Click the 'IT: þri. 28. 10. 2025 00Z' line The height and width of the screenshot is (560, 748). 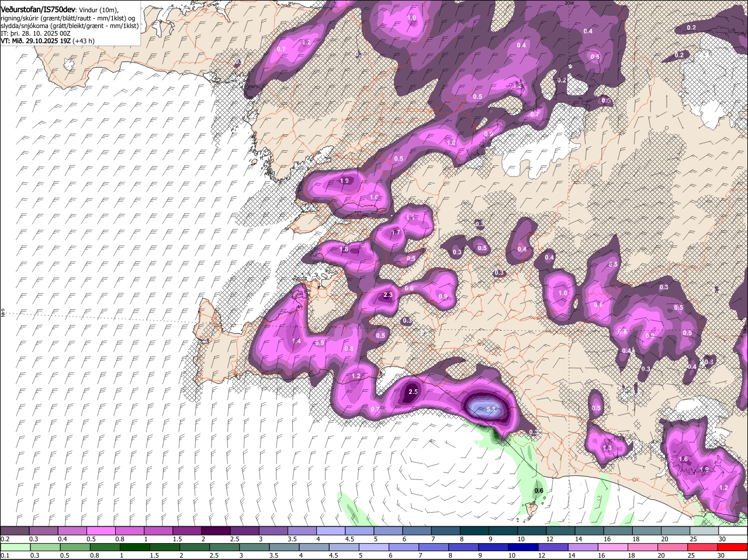pyautogui.click(x=36, y=33)
